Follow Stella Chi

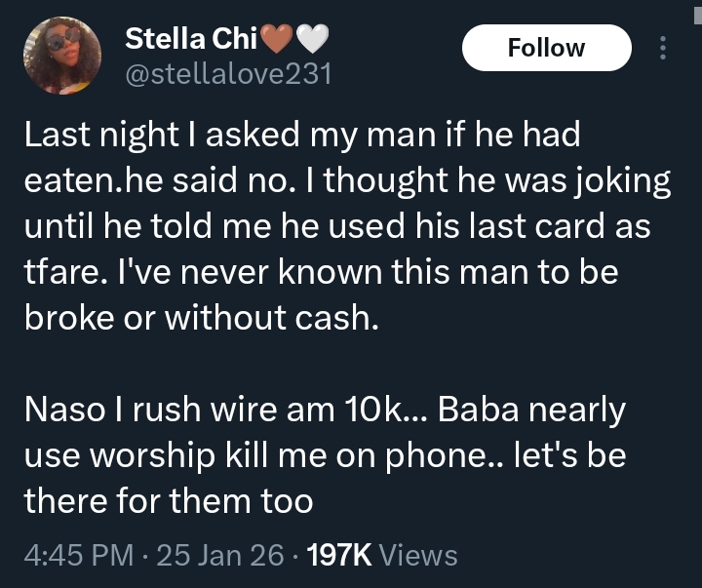coord(546,48)
